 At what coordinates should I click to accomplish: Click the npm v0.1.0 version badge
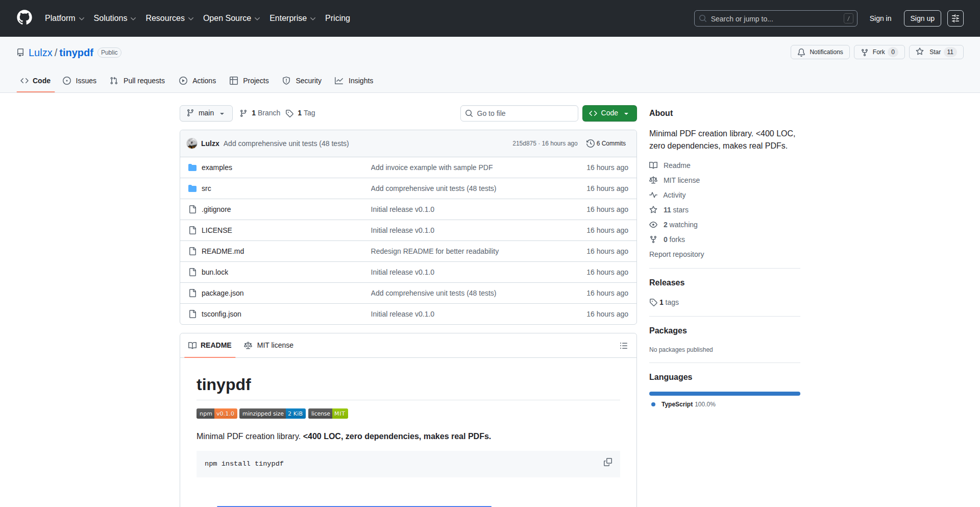pos(216,414)
